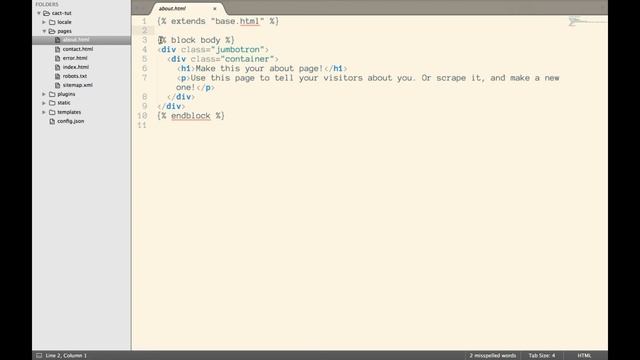Viewport: 640px width, 360px height.
Task: Toggle the side bar status icon
Action: pyautogui.click(x=39, y=356)
